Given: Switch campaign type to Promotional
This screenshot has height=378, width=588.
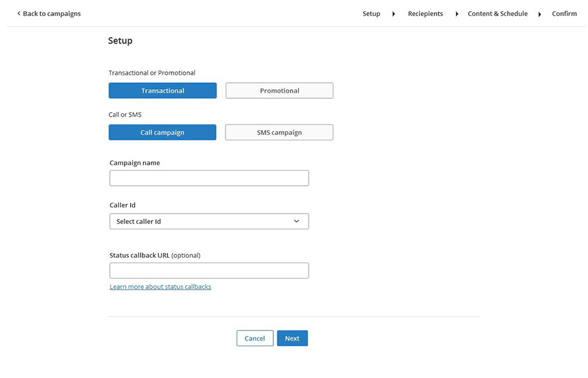Looking at the screenshot, I should point(279,91).
